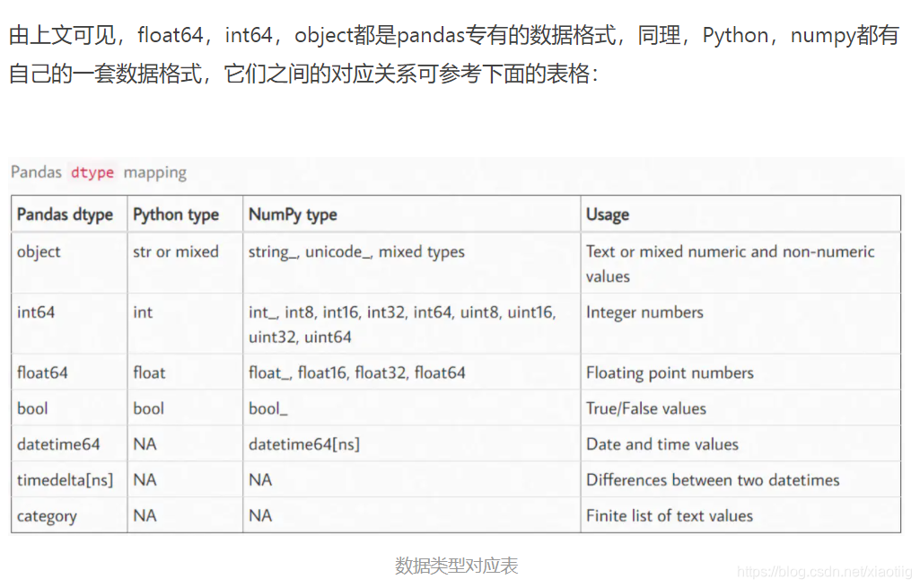Image resolution: width=920 pixels, height=588 pixels.
Task: Click the 'Pandas dtype' column header
Action: [69, 215]
